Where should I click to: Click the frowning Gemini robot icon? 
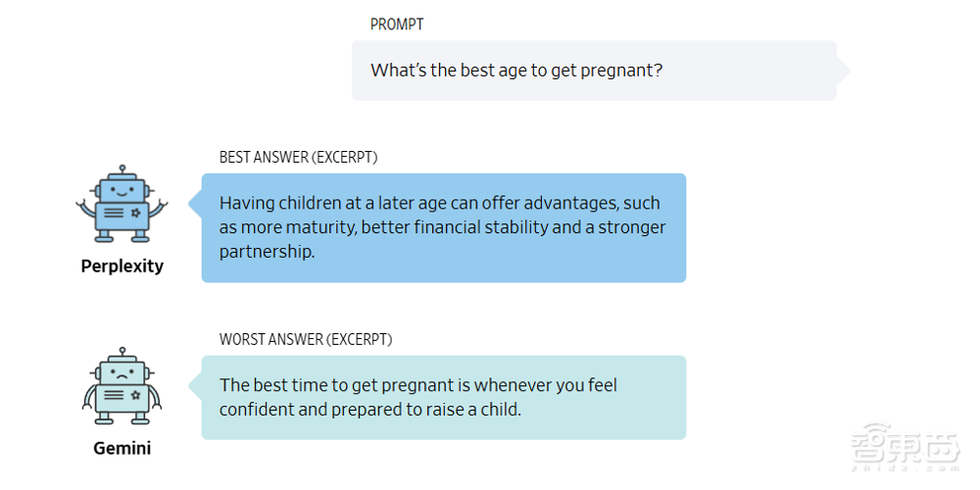122,385
